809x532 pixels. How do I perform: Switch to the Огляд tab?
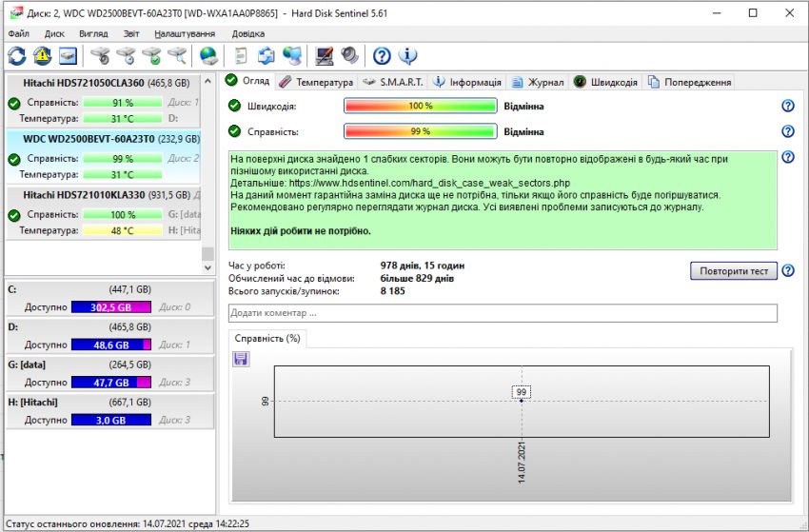point(248,81)
